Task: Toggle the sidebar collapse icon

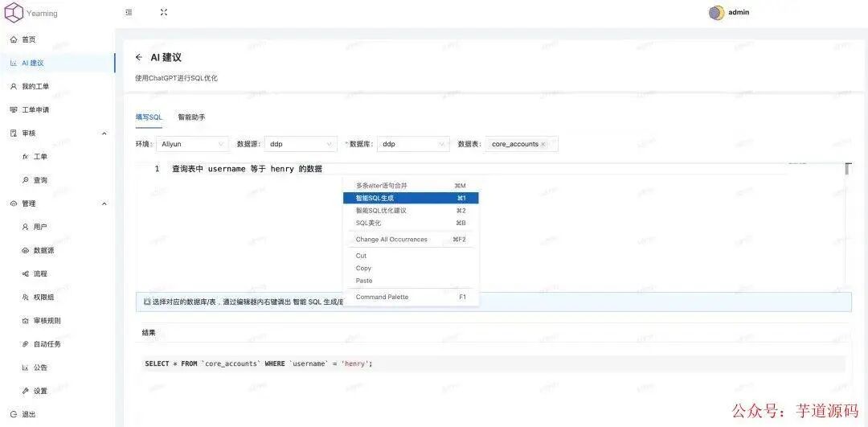Action: (x=129, y=12)
